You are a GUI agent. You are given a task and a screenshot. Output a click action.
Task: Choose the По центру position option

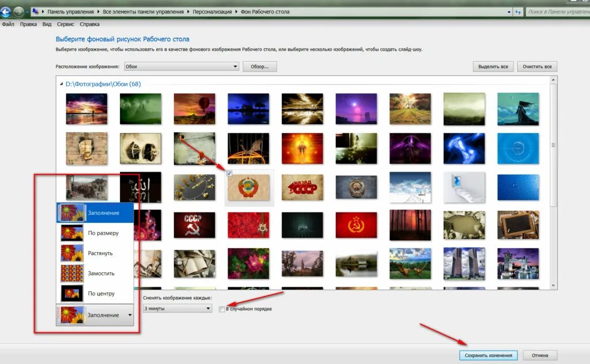(x=95, y=294)
